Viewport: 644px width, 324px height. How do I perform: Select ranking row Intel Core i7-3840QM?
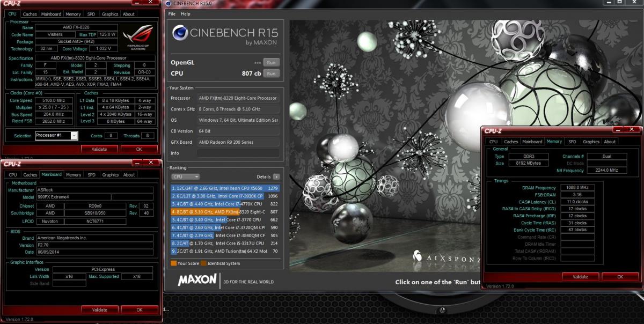tap(225, 235)
